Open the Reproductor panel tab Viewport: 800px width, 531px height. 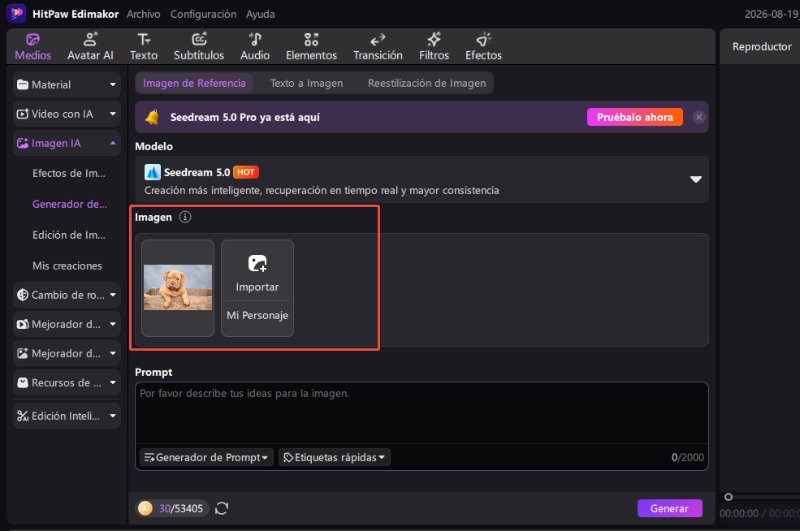coord(761,46)
